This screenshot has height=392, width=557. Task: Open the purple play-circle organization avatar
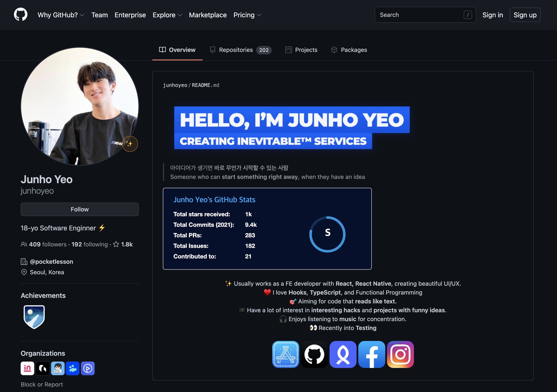(88, 368)
